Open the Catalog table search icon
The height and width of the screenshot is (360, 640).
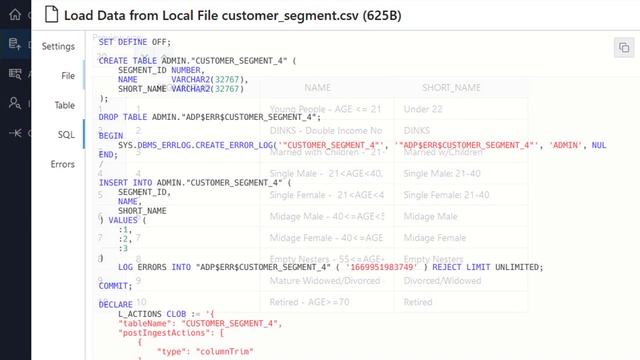pyautogui.click(x=15, y=74)
